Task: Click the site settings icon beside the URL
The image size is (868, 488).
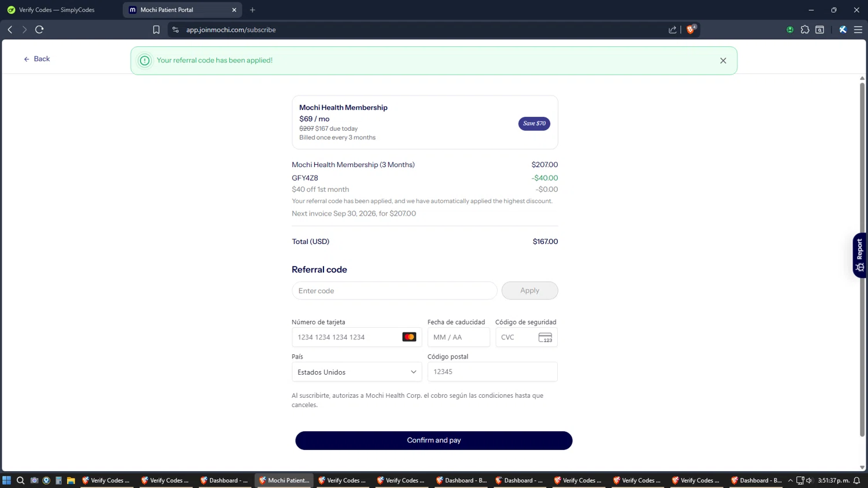Action: pos(175,29)
